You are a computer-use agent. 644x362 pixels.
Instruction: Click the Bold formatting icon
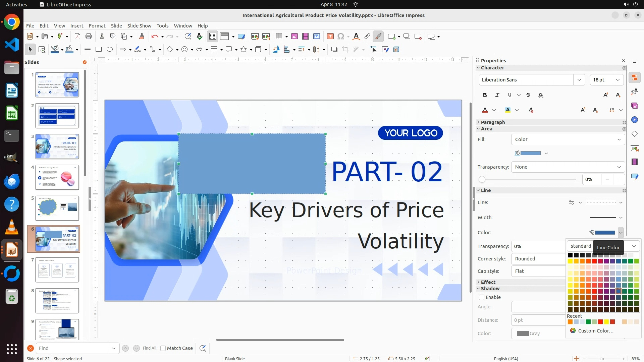pos(485,95)
